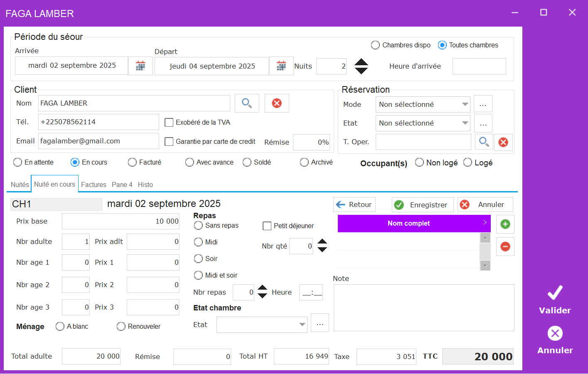Expand the Etat chambre dropdown
Image resolution: width=588 pixels, height=374 pixels.
pyautogui.click(x=302, y=325)
